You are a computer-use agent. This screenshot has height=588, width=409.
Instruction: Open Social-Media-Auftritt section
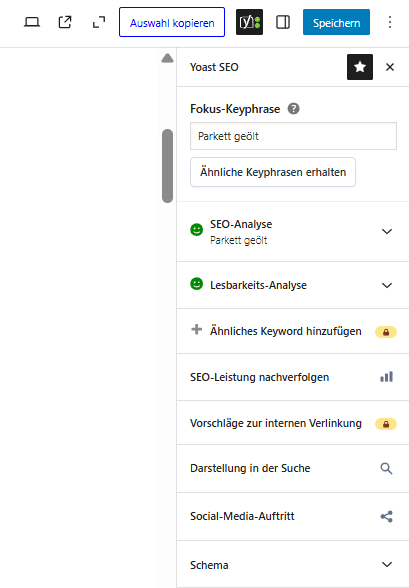point(293,516)
